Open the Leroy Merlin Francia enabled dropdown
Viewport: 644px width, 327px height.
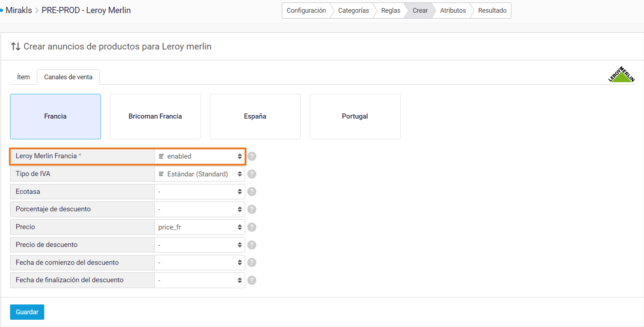tap(199, 156)
